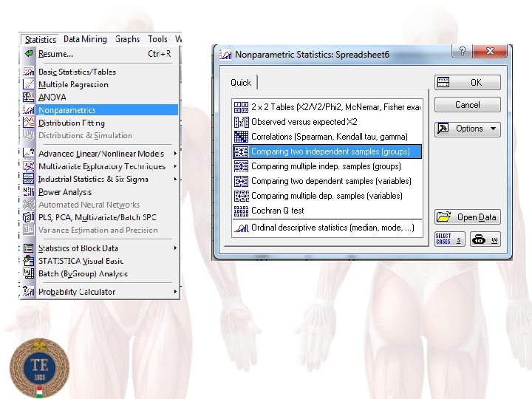This screenshot has height=399, width=532.
Task: Click the case weights W button
Action: (485, 239)
